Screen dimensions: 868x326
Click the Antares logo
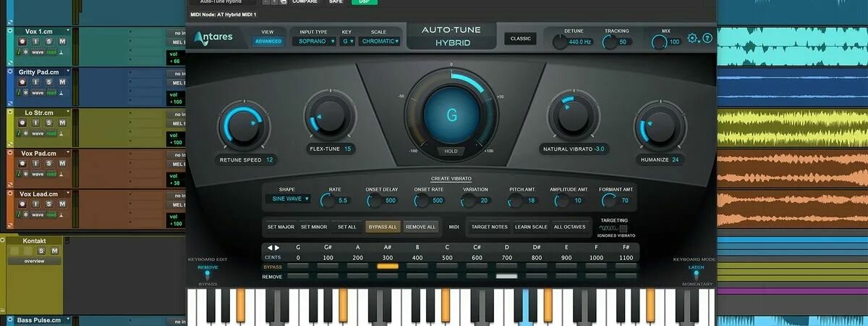click(213, 38)
